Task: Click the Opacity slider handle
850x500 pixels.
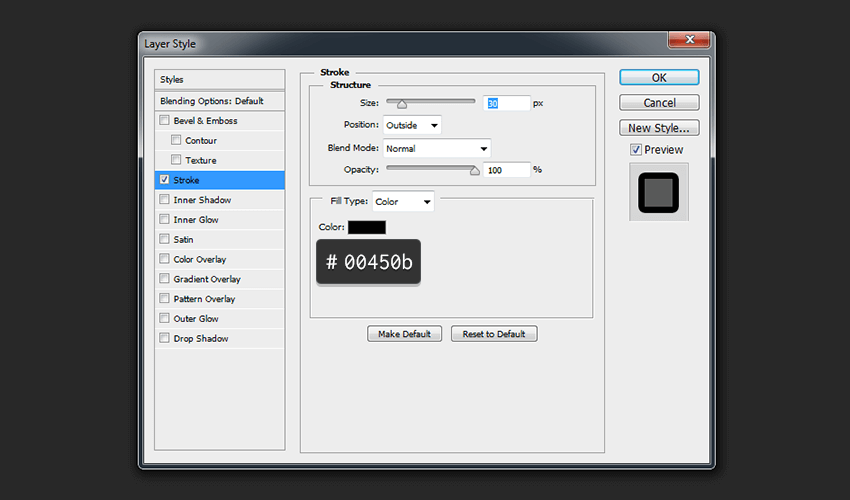Action: pyautogui.click(x=475, y=170)
